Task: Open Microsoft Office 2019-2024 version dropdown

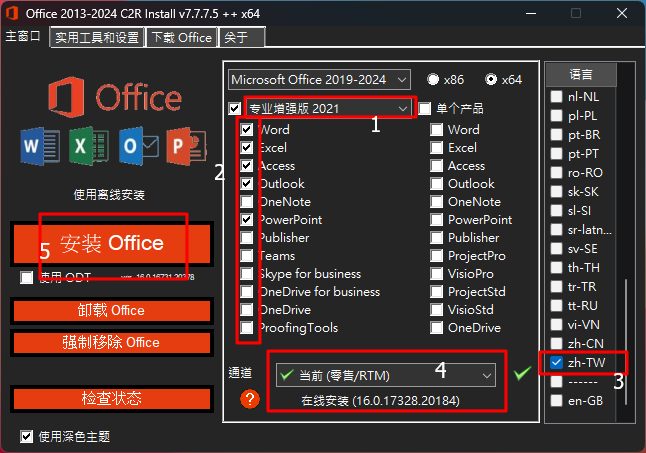Action: click(319, 79)
